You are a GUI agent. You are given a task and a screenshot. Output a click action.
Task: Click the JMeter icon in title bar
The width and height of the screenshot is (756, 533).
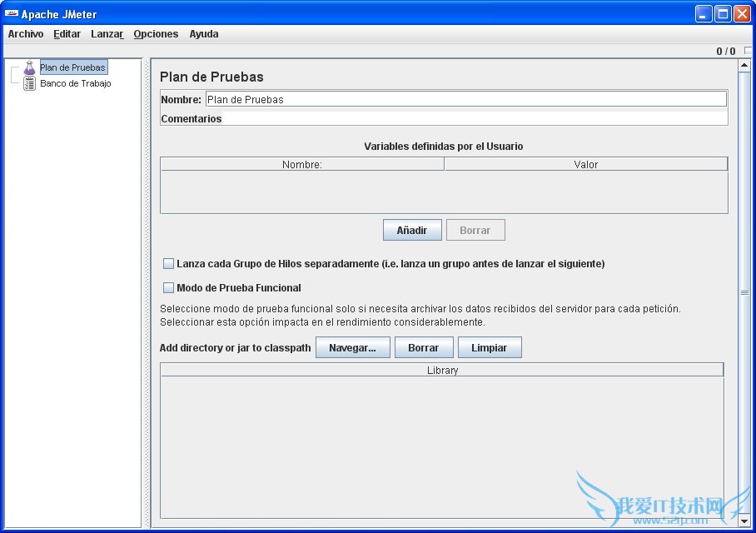coord(12,14)
